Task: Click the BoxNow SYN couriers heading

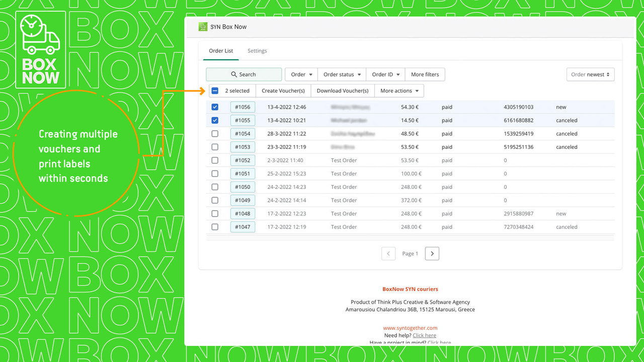Action: (410, 289)
